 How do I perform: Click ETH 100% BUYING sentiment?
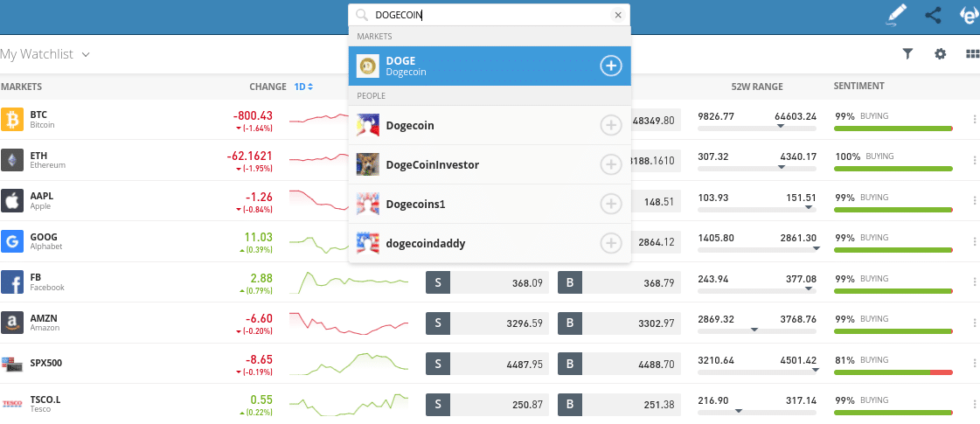tap(865, 156)
